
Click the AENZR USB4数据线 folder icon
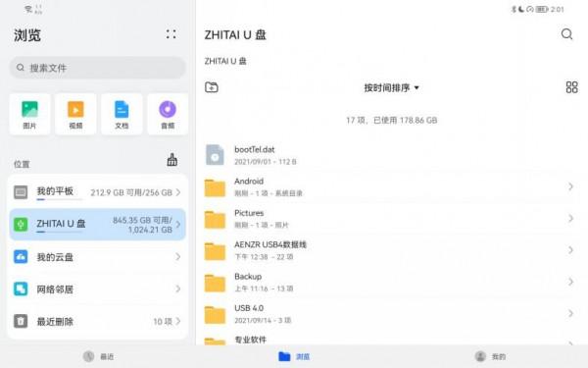point(215,251)
